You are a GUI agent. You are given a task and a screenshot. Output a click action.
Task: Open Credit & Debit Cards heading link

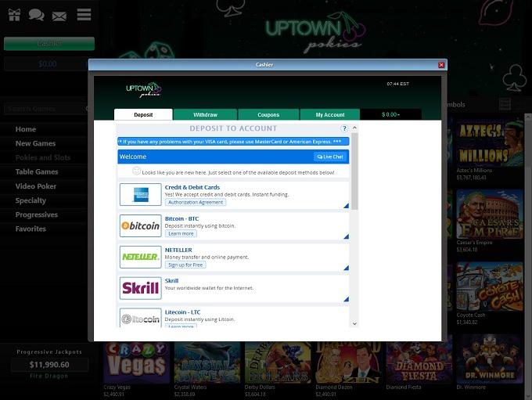[192, 187]
